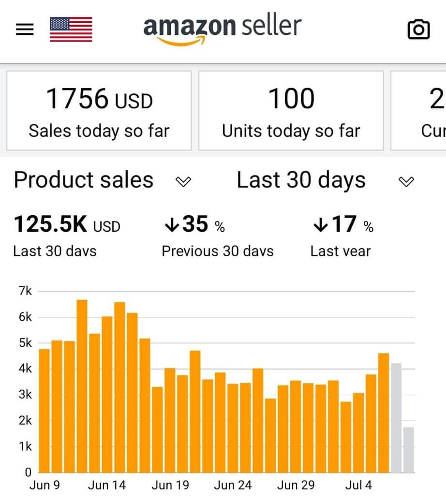Expand the Last 30 days chevron

pos(406,181)
